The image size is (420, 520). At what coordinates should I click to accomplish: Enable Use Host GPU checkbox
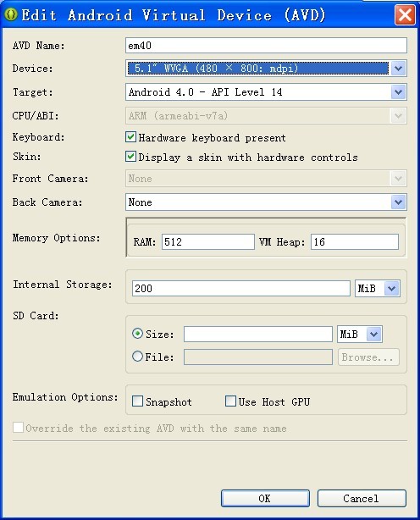point(230,401)
